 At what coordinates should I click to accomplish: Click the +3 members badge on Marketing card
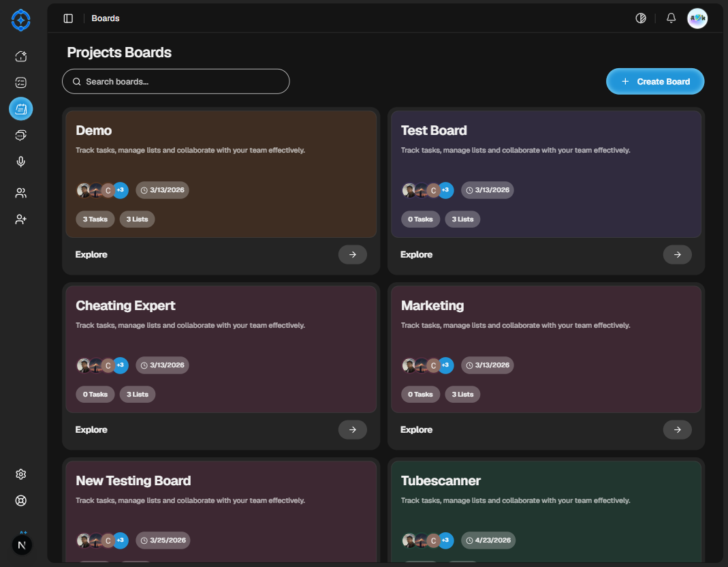click(x=445, y=365)
